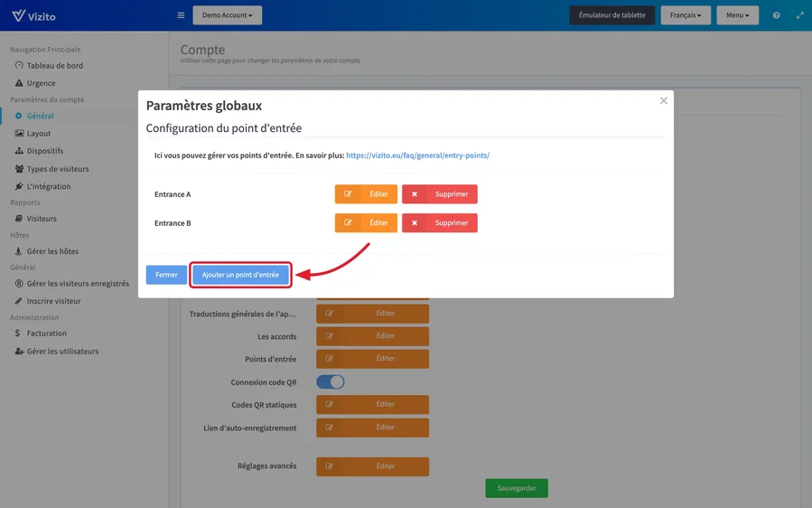Viewport: 812px width, 508px height.
Task: Open the help question mark icon
Action: click(x=776, y=15)
